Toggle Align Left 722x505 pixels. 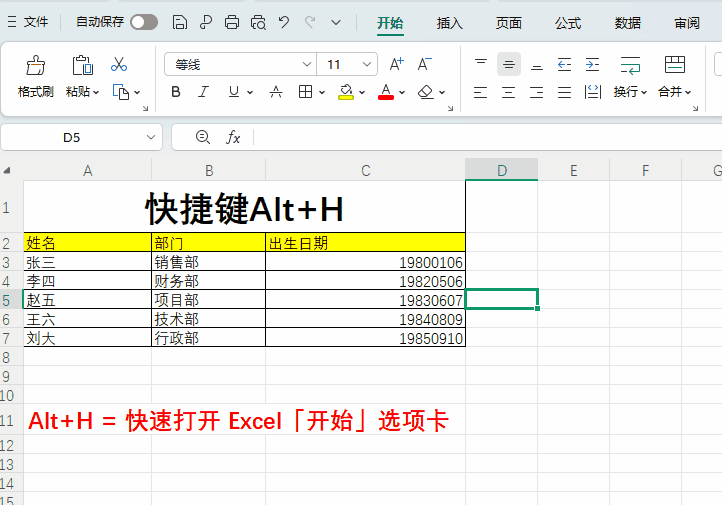[x=481, y=92]
